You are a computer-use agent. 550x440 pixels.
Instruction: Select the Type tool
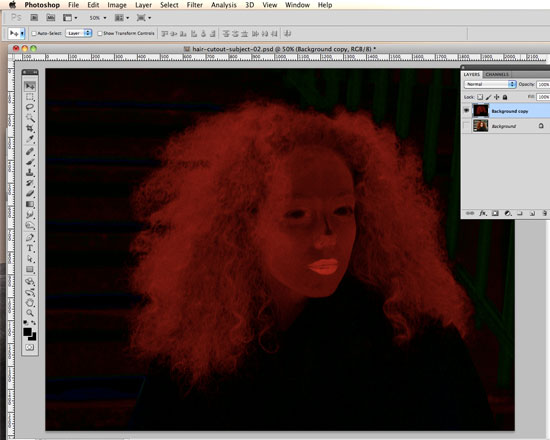tap(30, 248)
